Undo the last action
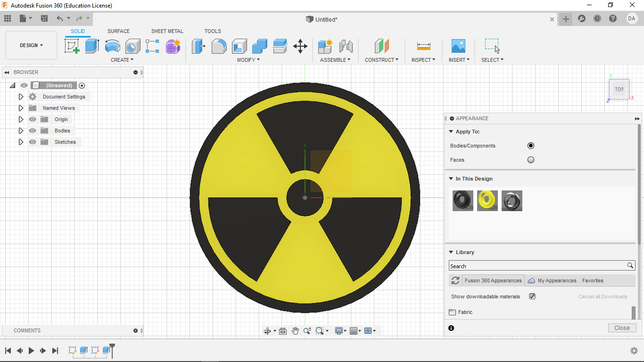This screenshot has width=644, height=362. tap(59, 19)
